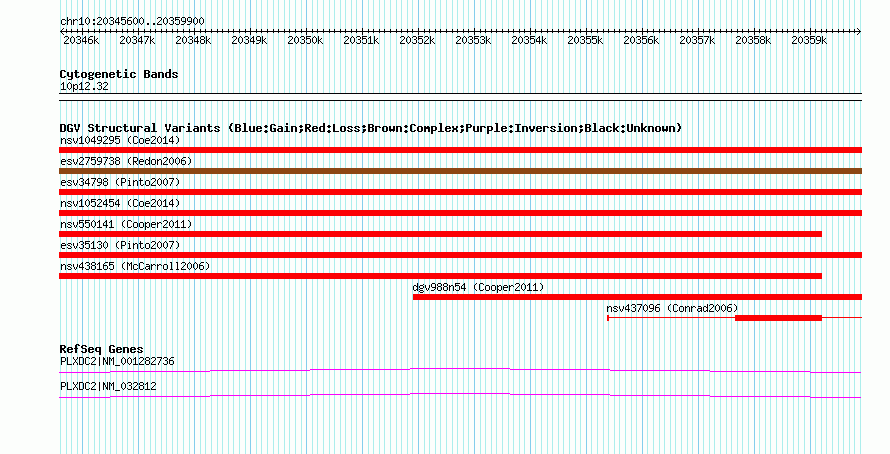The image size is (890, 454).
Task: Click the nsv438165 (McCarroll2006) loss bar
Action: coord(440,276)
